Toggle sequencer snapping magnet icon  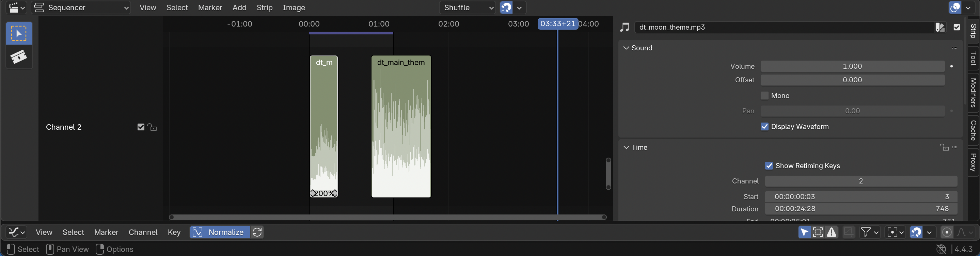(x=506, y=7)
